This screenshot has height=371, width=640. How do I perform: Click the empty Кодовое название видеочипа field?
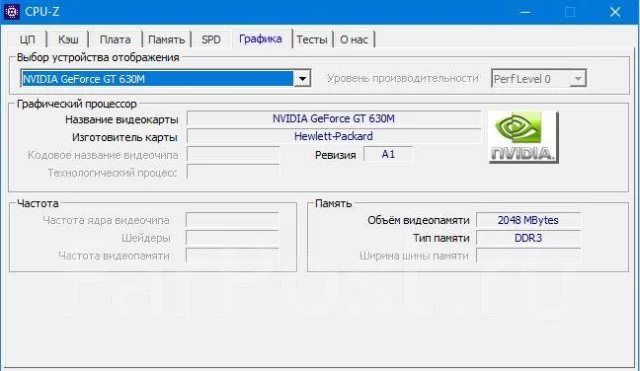click(233, 155)
